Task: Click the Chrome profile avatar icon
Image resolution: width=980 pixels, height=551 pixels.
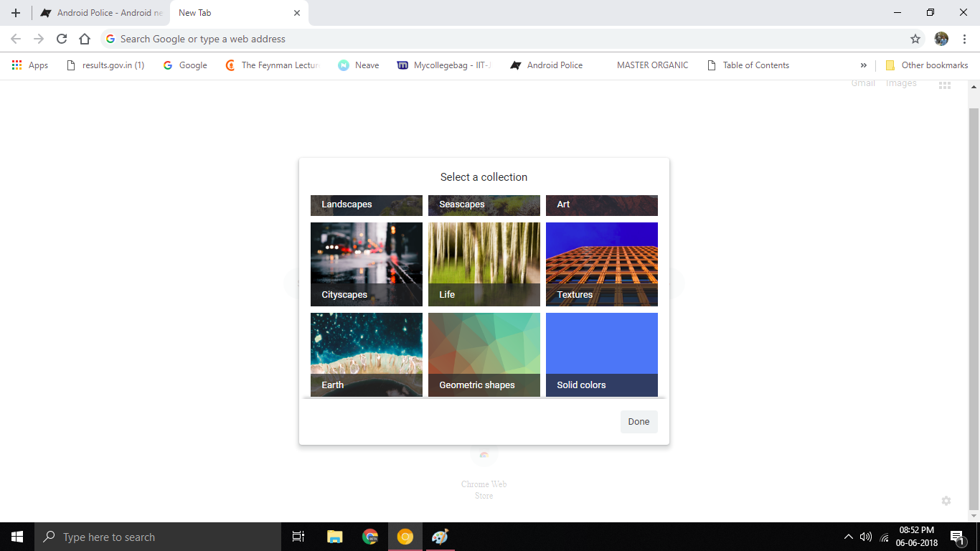Action: tap(941, 39)
